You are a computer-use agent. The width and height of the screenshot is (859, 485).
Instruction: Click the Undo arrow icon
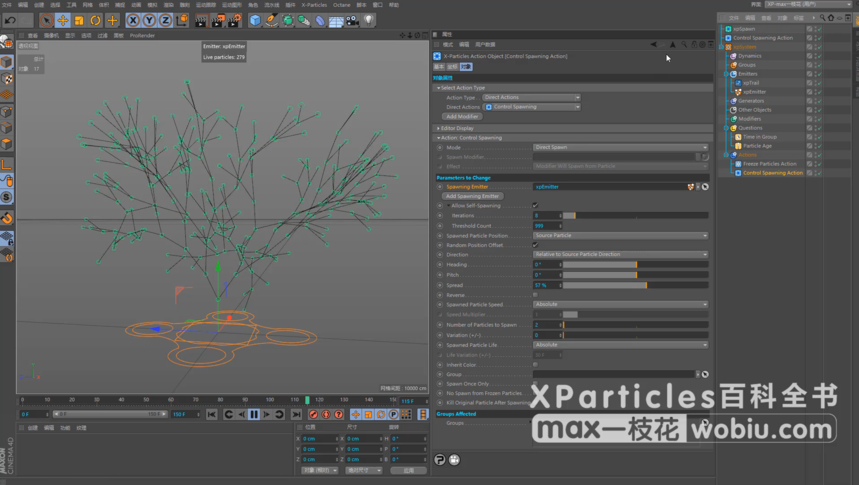tap(10, 21)
